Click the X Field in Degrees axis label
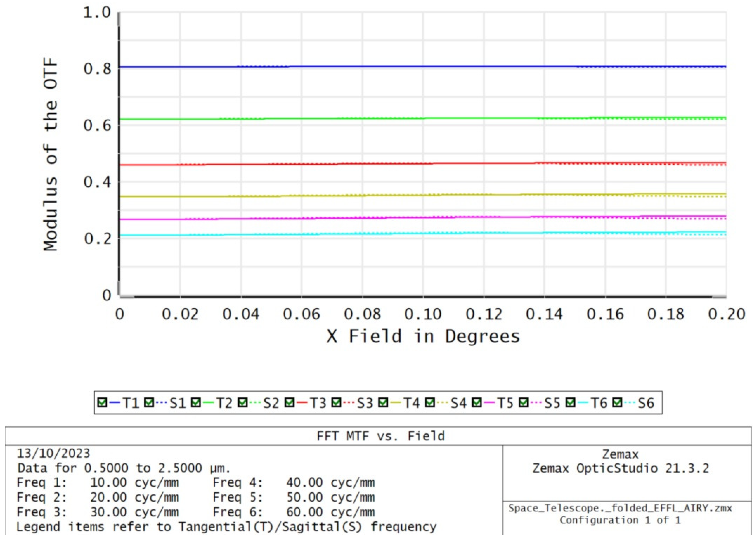The width and height of the screenshot is (756, 544). (x=423, y=336)
